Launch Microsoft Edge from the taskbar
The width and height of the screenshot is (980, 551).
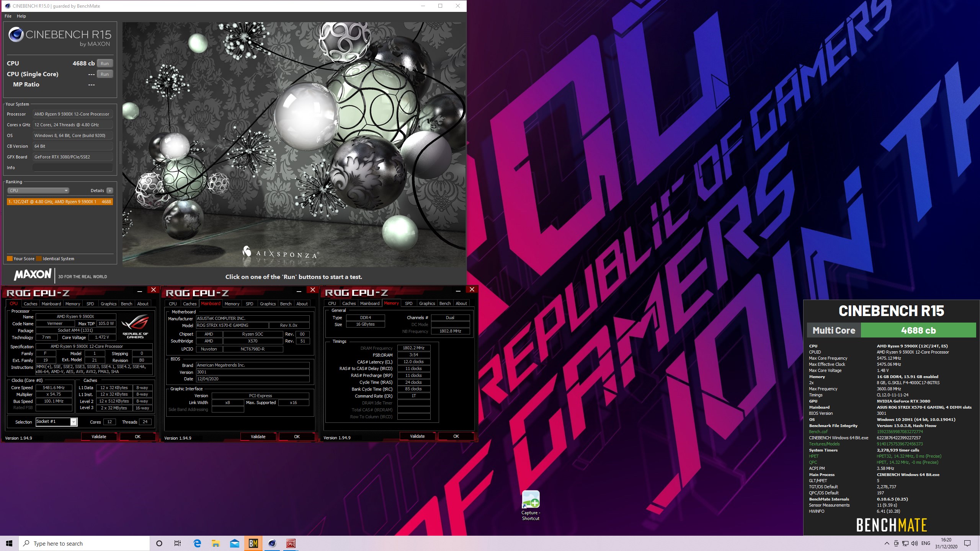(x=198, y=543)
